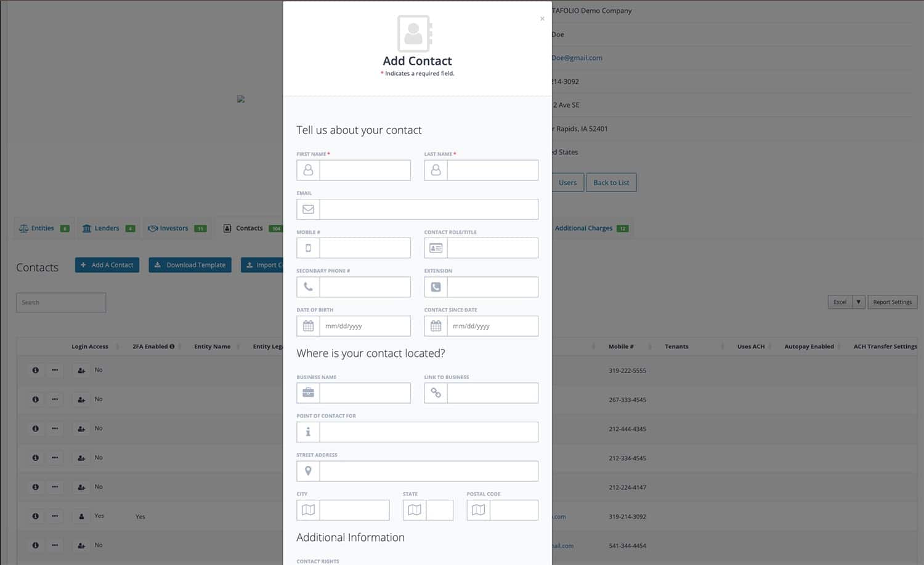
Task: Click the map pin icon for Street Address
Action: pyautogui.click(x=308, y=471)
